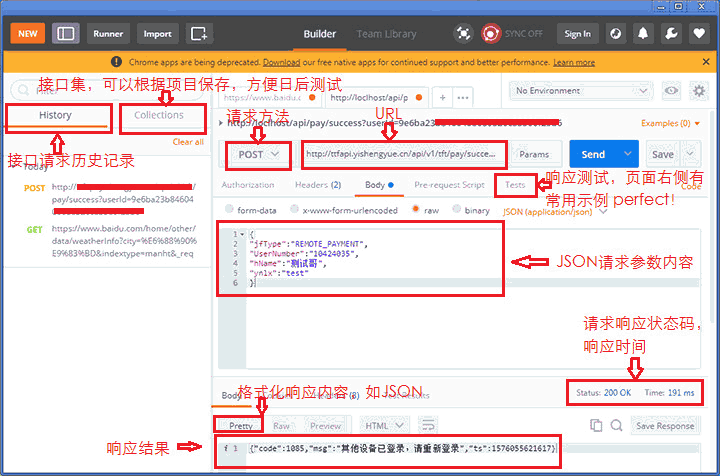The width and height of the screenshot is (720, 476).
Task: Open the Tests tab
Action: [515, 185]
